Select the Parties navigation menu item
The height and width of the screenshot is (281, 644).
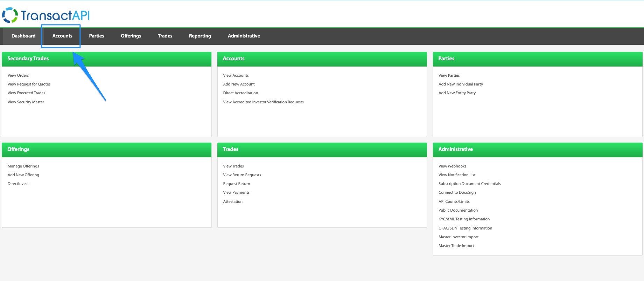click(96, 36)
